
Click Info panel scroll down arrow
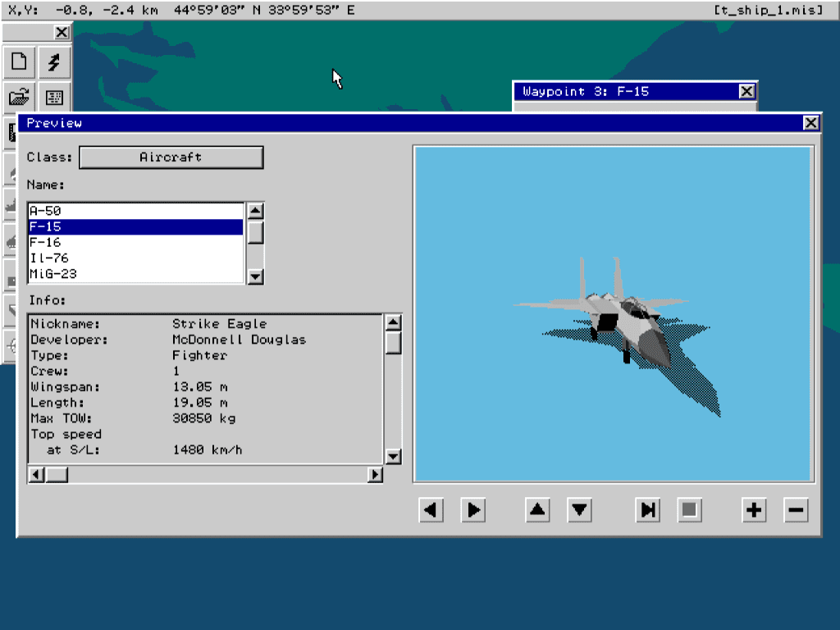click(x=393, y=456)
